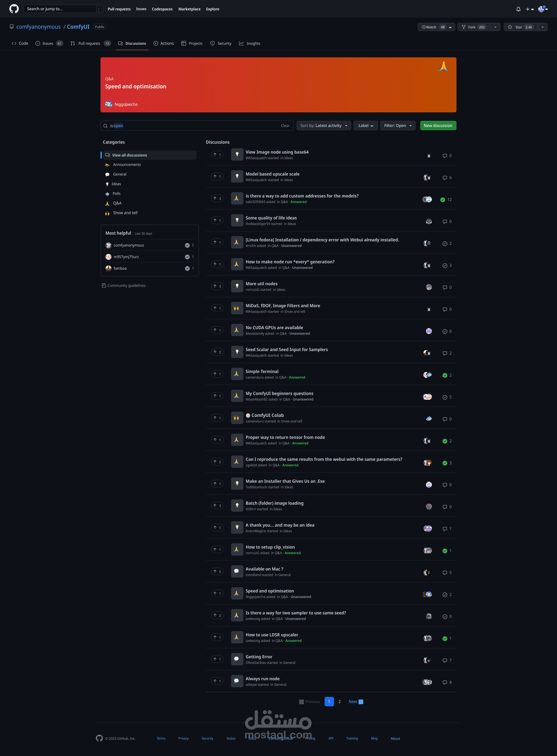Image resolution: width=557 pixels, height=756 pixels.
Task: Open participant avatar for No CUDA GPUs
Action: click(429, 331)
